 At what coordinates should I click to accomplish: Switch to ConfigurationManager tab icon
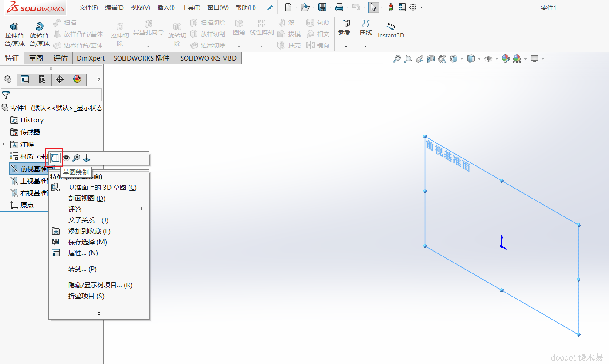click(42, 79)
